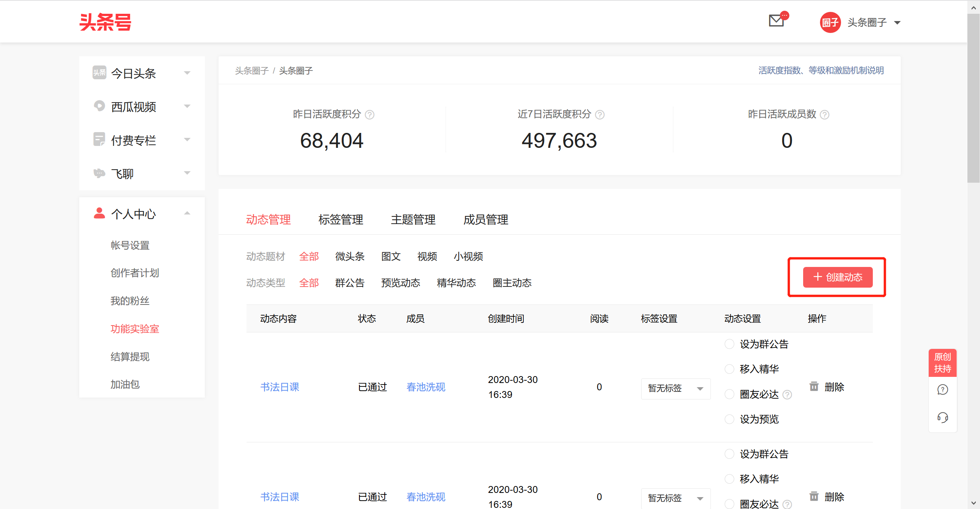Image resolution: width=980 pixels, height=509 pixels.
Task: Expand the 西瓜视频 menu arrow
Action: 187,106
